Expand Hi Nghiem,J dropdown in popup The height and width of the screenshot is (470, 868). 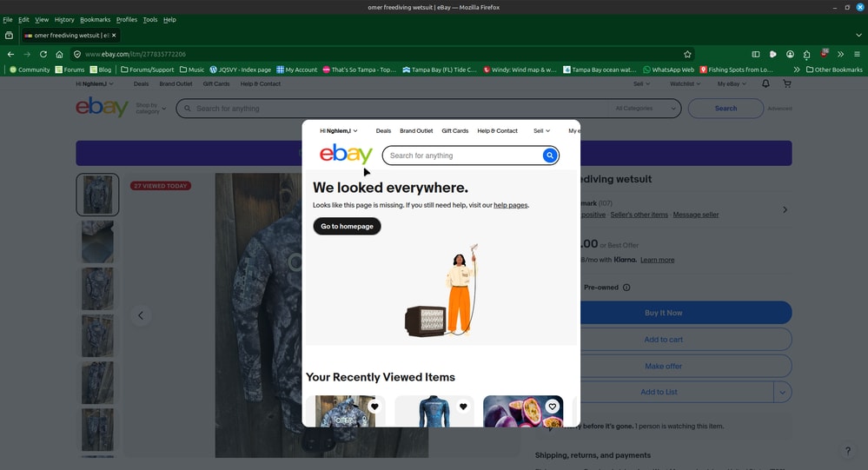[339, 131]
